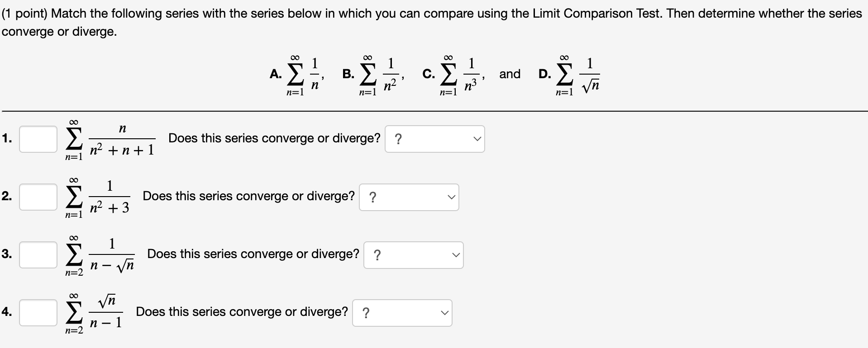
Task: Open the converge/diverge dropdown for series 1
Action: (x=434, y=139)
